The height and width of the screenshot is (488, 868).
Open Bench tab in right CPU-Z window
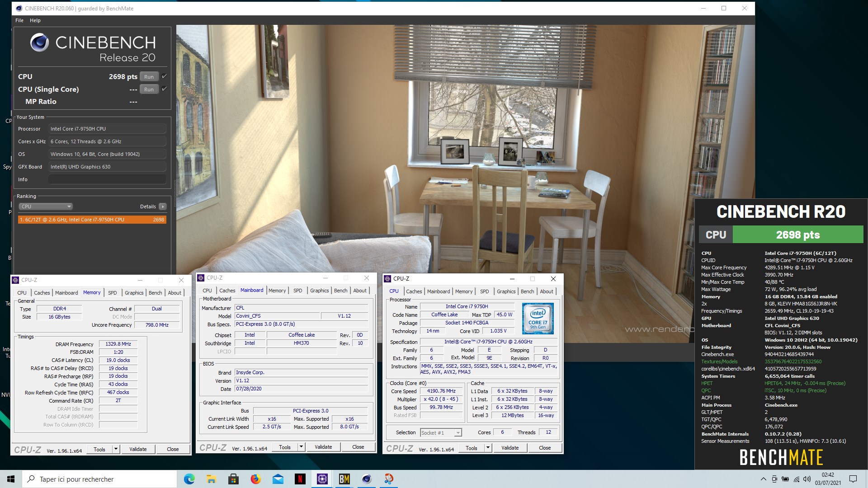(x=528, y=291)
